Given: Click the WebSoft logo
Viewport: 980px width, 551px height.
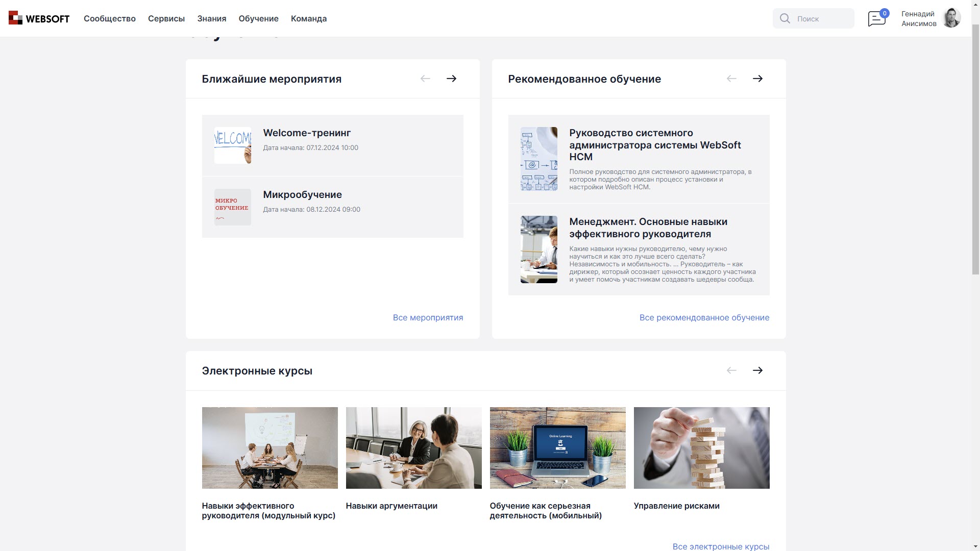Looking at the screenshot, I should (x=39, y=18).
